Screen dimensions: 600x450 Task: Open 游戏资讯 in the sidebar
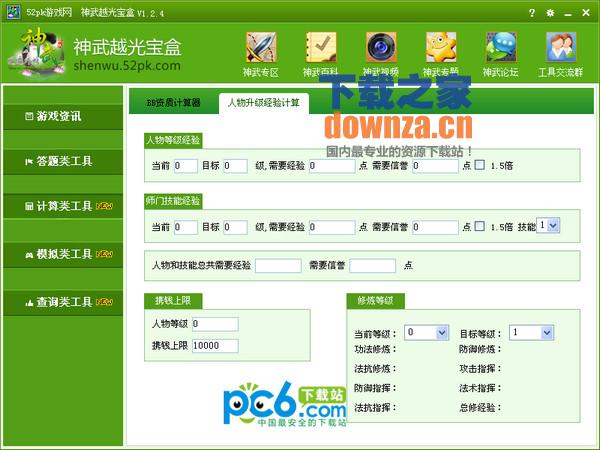pyautogui.click(x=59, y=116)
